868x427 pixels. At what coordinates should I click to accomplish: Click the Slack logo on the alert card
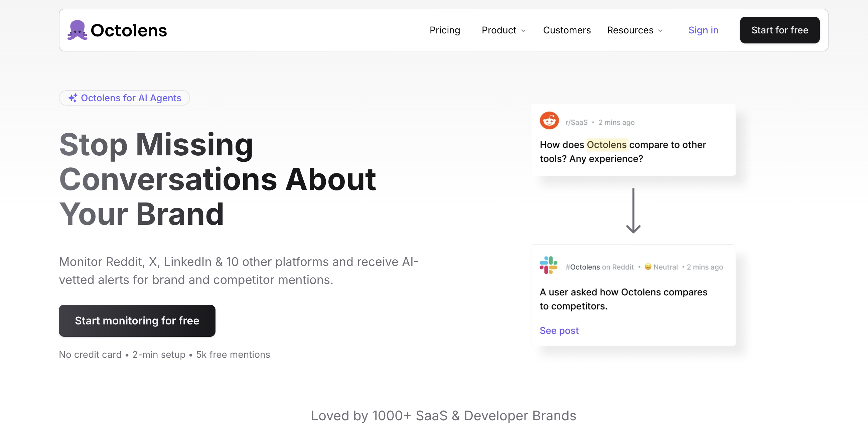(548, 265)
